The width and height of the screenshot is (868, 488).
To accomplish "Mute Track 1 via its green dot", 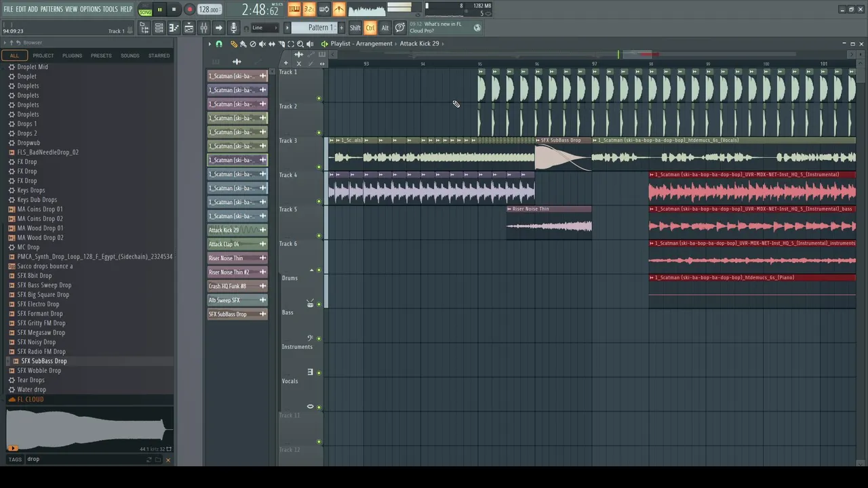I will [x=319, y=98].
